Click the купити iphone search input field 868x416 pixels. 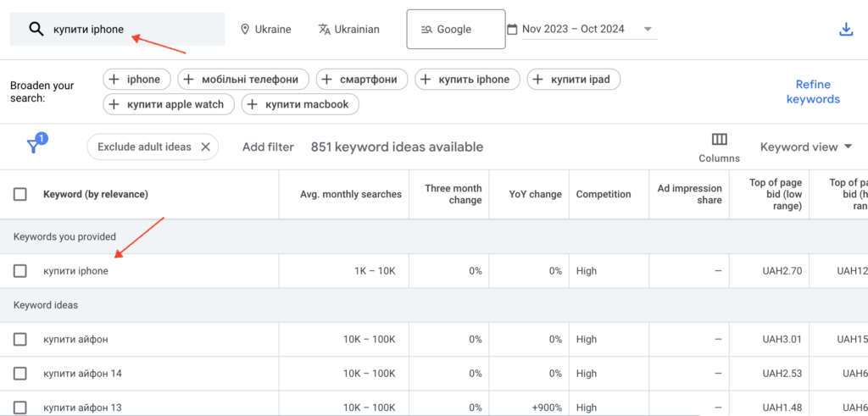[x=127, y=30]
